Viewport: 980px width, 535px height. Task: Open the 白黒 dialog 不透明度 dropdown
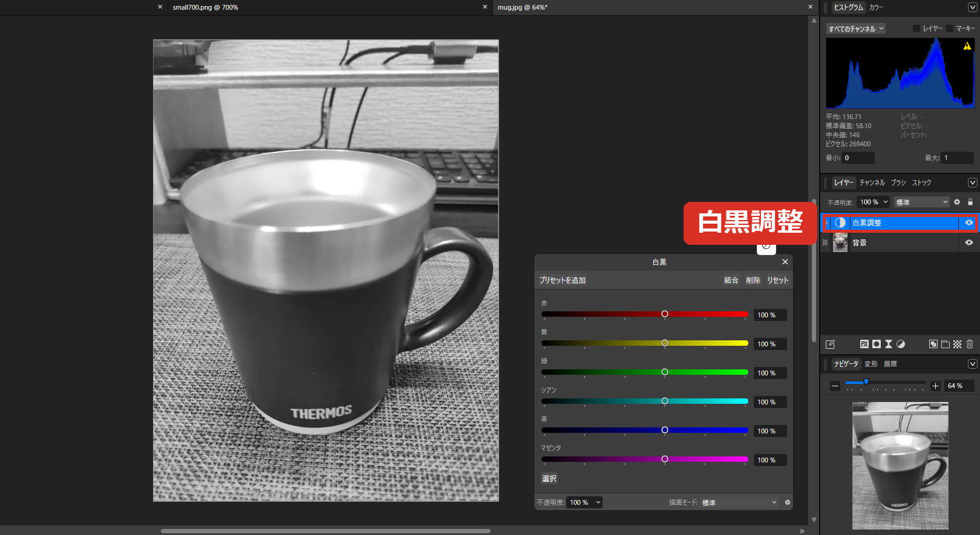585,502
